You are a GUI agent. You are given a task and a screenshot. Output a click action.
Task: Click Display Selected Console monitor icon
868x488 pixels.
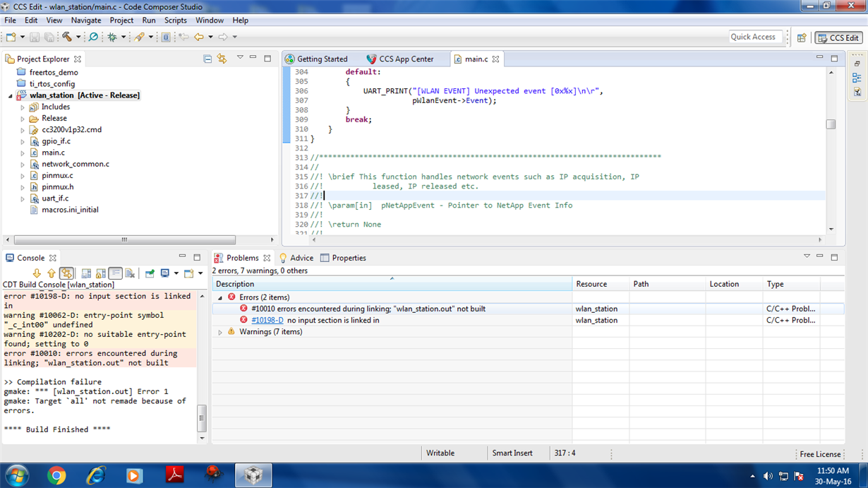point(165,273)
